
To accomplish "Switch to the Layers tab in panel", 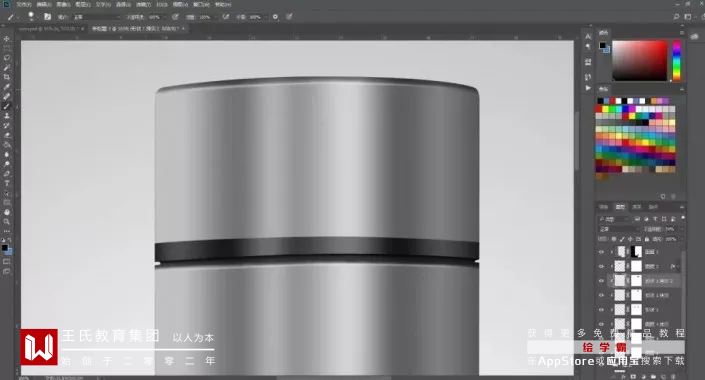I will [x=620, y=207].
